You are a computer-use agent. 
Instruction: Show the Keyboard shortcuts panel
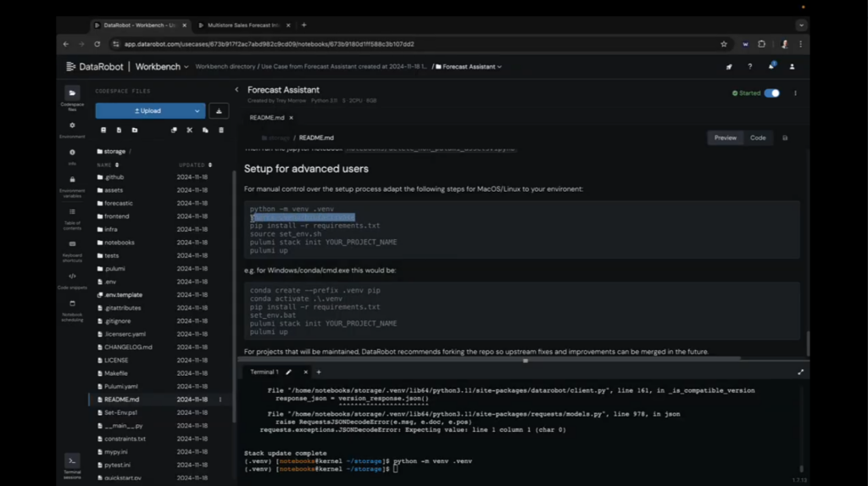(72, 251)
